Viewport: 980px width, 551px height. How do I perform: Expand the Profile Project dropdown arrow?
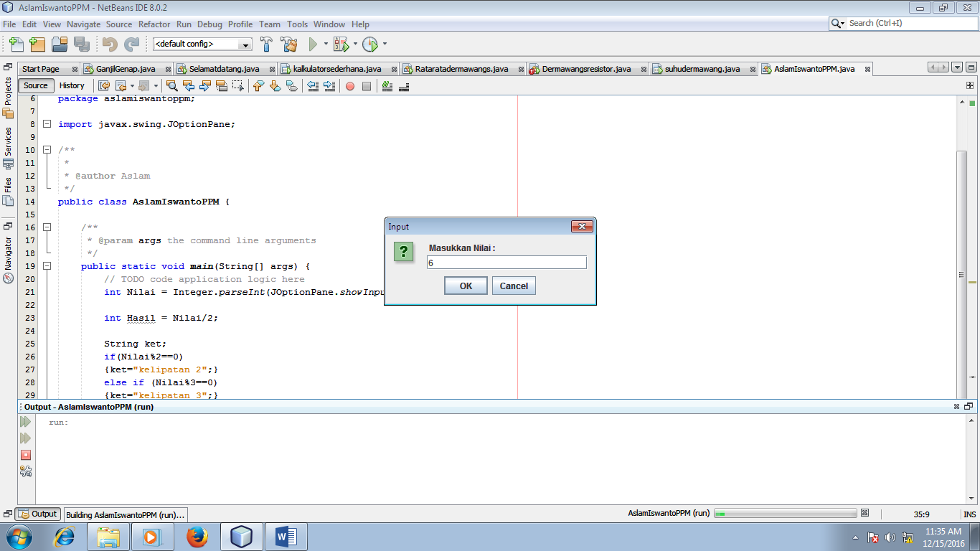click(x=385, y=44)
